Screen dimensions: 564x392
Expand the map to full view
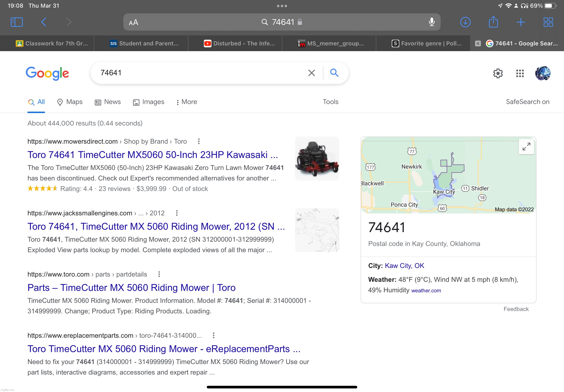coord(526,147)
